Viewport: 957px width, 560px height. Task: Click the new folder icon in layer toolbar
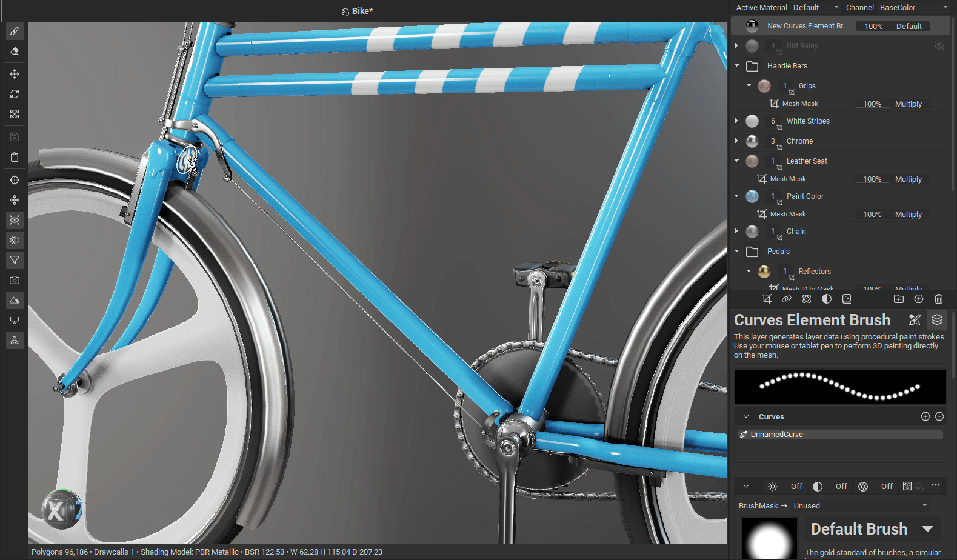tap(899, 299)
